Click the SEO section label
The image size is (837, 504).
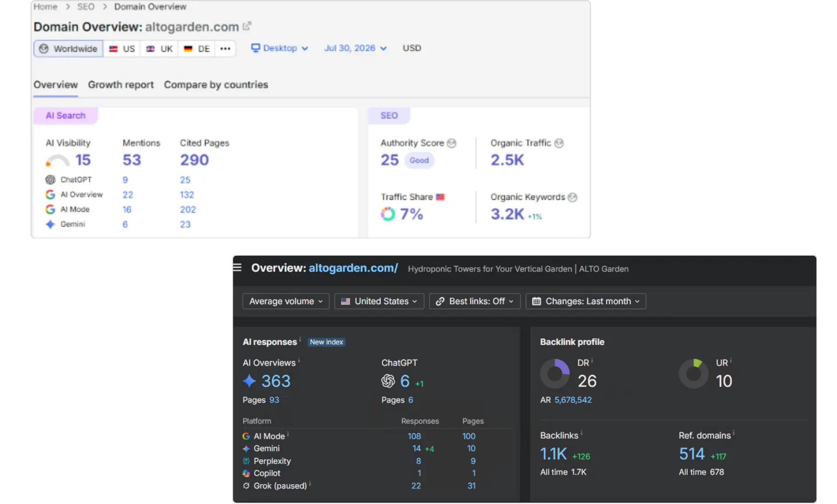[x=389, y=115]
